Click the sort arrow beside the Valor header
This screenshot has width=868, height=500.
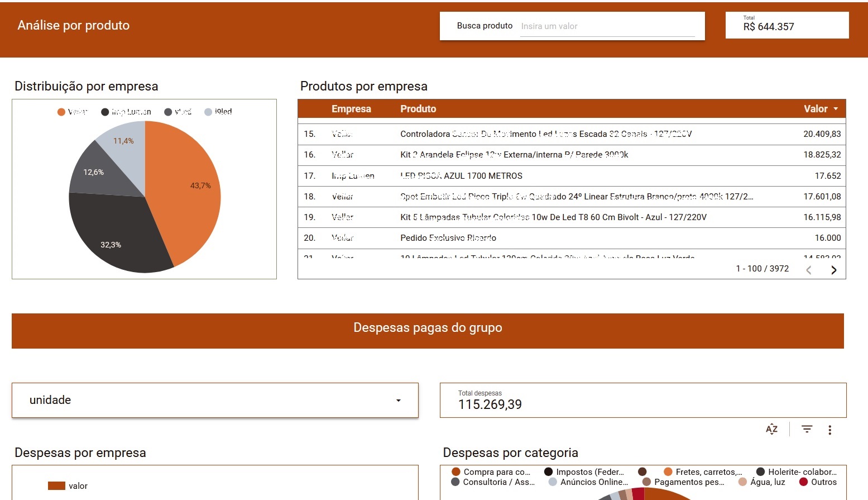click(x=836, y=109)
